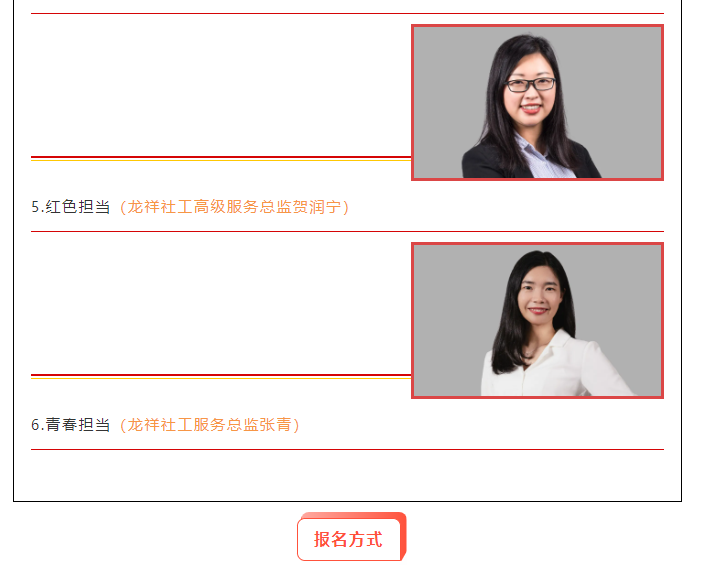The height and width of the screenshot is (578, 701).
Task: Select the 5.红色担当 heading text
Action: 71,207
